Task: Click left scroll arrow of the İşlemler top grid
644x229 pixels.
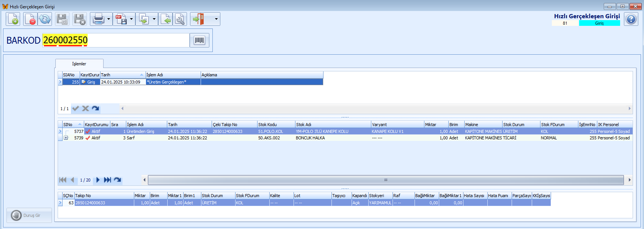Action: (123, 109)
